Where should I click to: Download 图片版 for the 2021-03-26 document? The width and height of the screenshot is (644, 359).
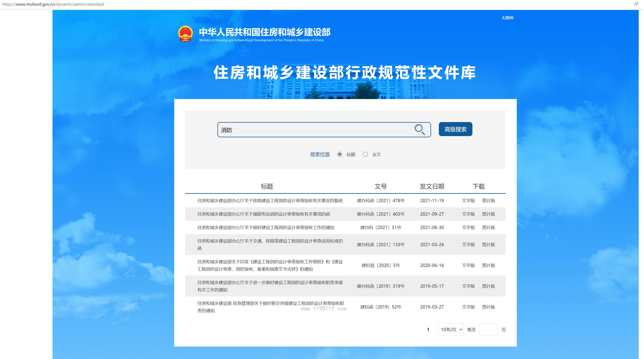[x=488, y=245]
